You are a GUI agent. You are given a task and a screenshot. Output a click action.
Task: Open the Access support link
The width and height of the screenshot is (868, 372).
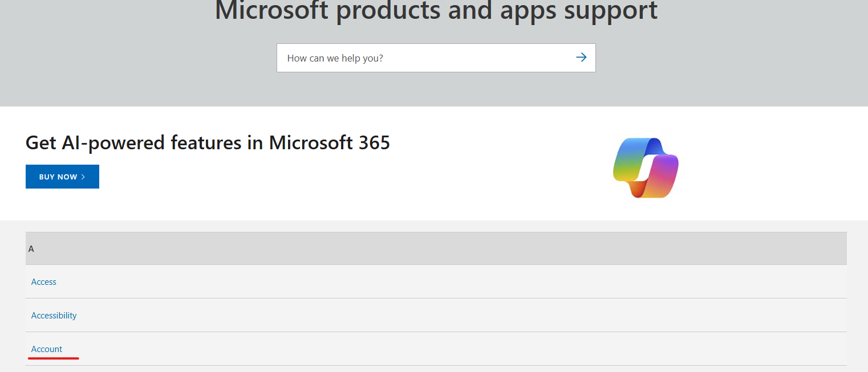tap(44, 282)
